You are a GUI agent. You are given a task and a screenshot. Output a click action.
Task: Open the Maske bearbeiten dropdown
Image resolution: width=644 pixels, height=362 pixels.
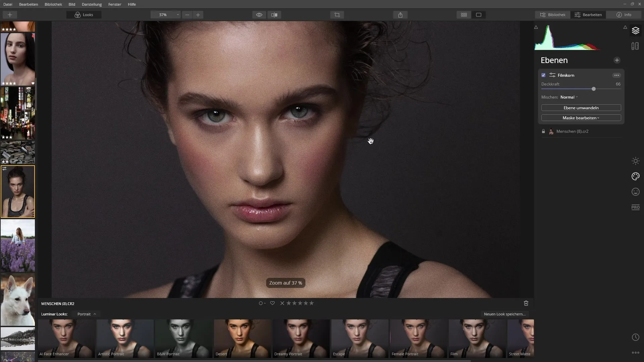tap(581, 118)
